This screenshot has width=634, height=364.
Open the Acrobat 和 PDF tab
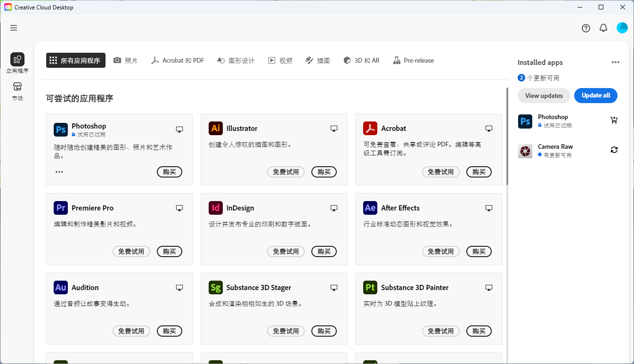tap(177, 60)
